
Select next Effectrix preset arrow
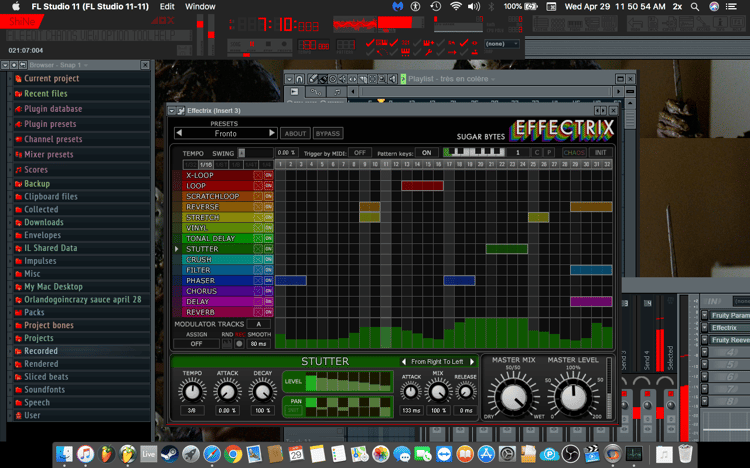272,133
